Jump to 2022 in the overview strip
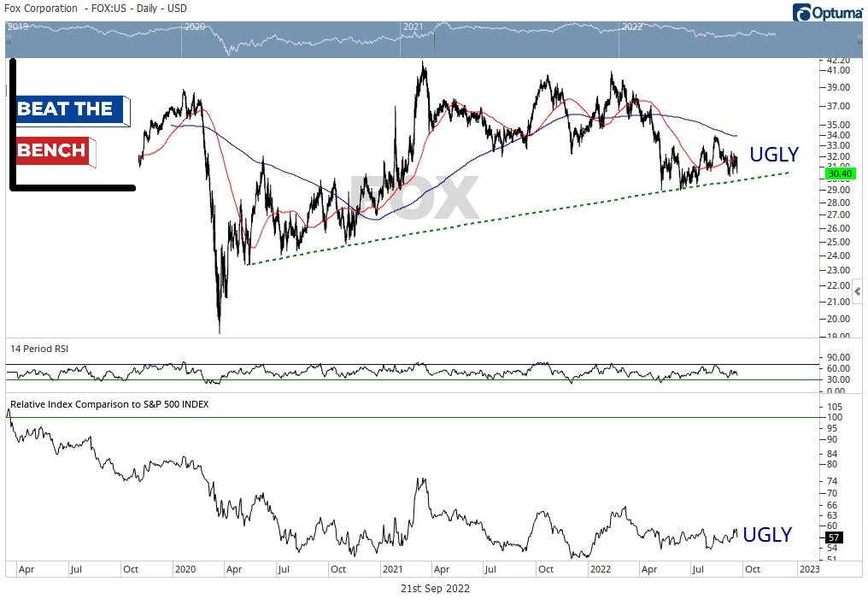868x605 pixels. [632, 26]
